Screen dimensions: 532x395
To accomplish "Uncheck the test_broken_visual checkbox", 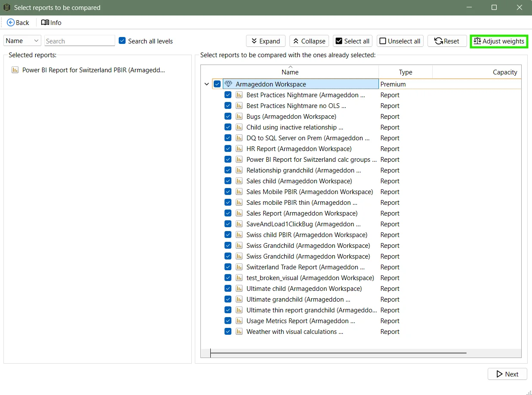I will [228, 278].
